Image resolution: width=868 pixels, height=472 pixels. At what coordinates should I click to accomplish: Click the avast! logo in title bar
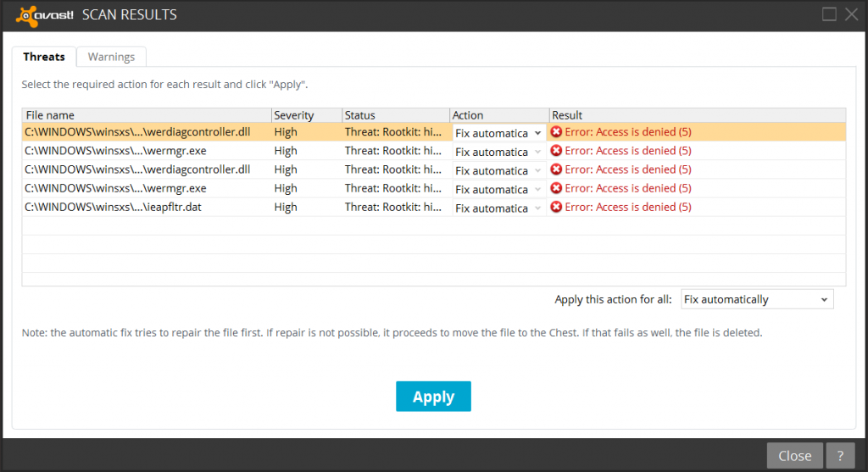click(44, 15)
